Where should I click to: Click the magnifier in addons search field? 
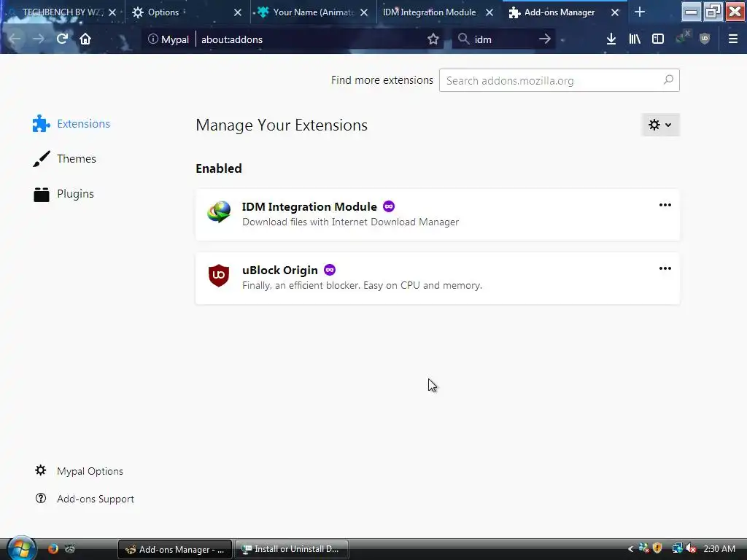(x=668, y=80)
